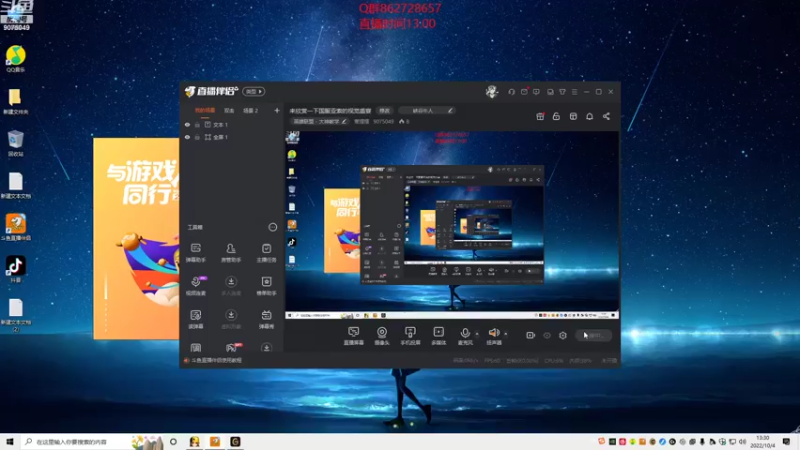Click the unlock padlock icon in header

[x=556, y=116]
